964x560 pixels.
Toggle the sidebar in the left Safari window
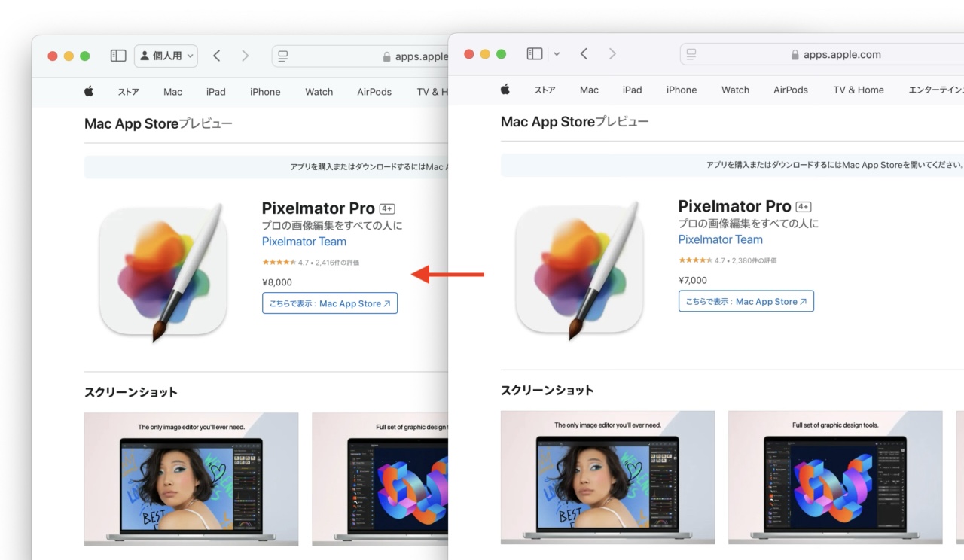[118, 56]
